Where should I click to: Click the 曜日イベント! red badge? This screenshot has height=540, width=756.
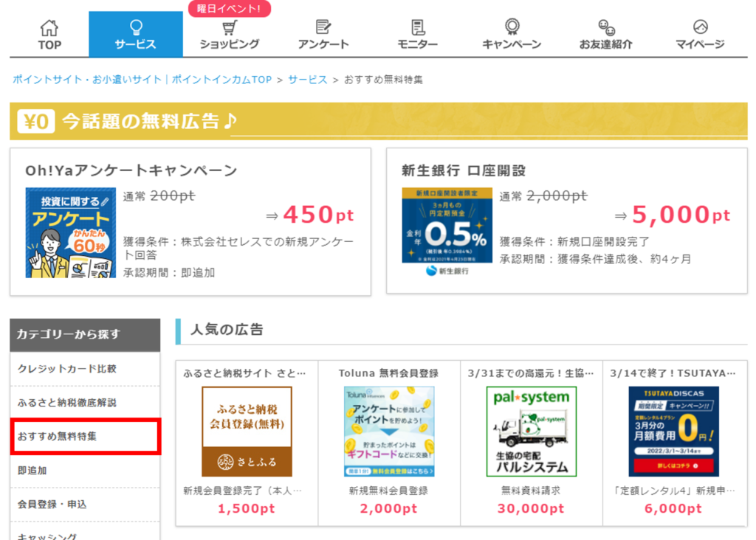pyautogui.click(x=230, y=8)
